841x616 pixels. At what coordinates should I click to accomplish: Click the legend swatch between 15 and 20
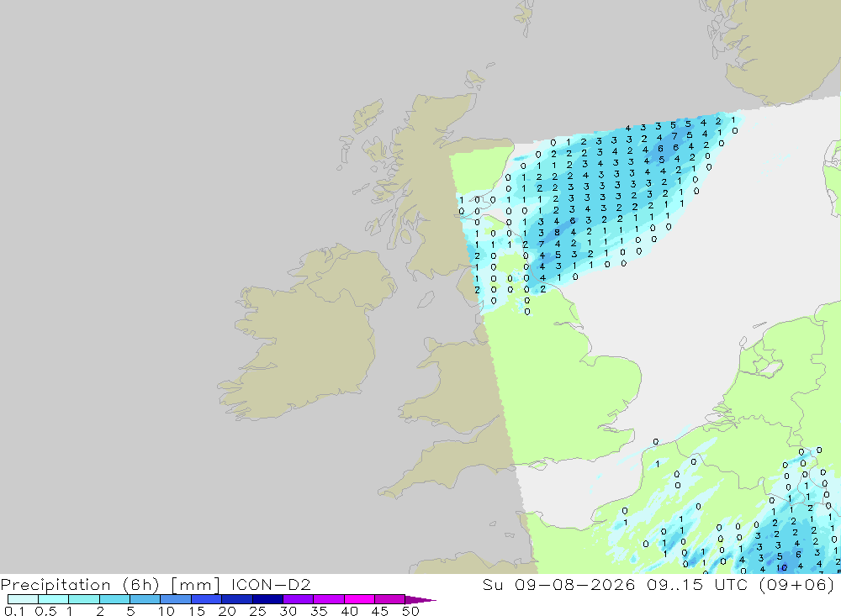coord(206,599)
